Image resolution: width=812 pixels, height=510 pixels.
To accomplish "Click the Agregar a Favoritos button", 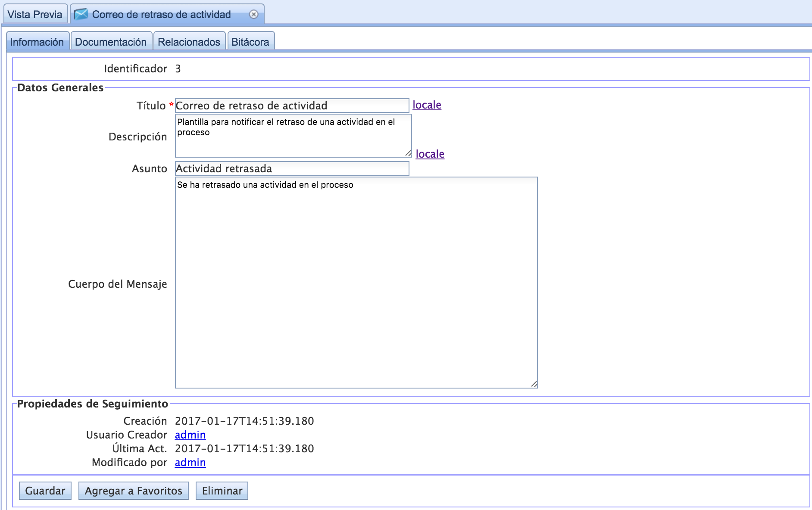I will pyautogui.click(x=134, y=491).
